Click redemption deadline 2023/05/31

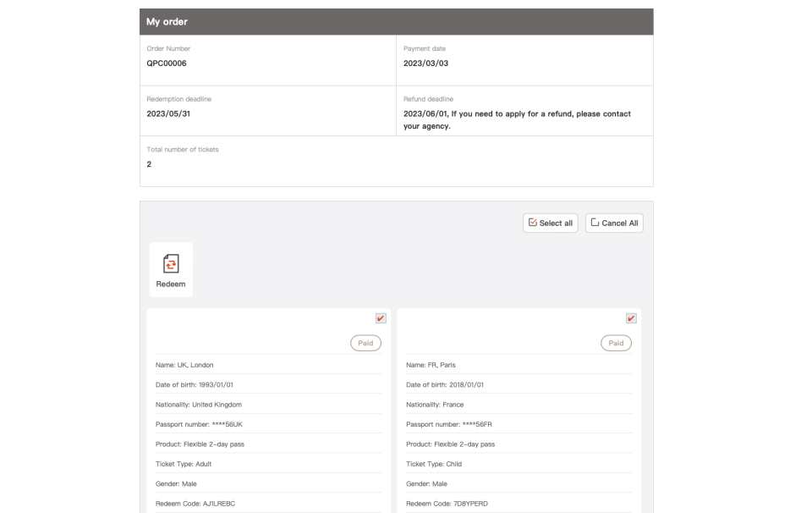coord(168,113)
